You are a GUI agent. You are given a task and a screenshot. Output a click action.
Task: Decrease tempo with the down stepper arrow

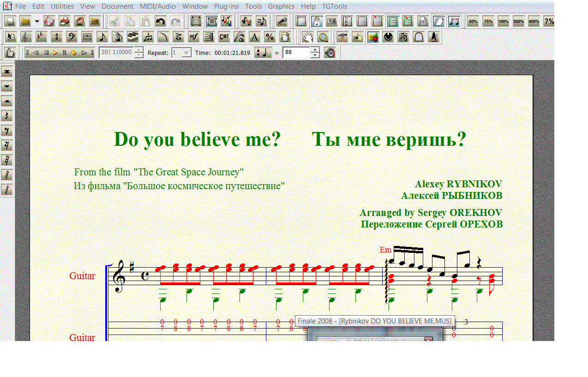315,55
